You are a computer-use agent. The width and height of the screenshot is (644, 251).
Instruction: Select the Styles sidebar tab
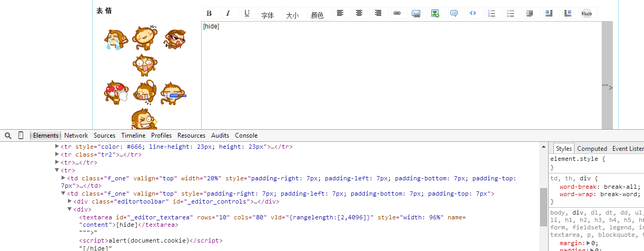pyautogui.click(x=564, y=149)
